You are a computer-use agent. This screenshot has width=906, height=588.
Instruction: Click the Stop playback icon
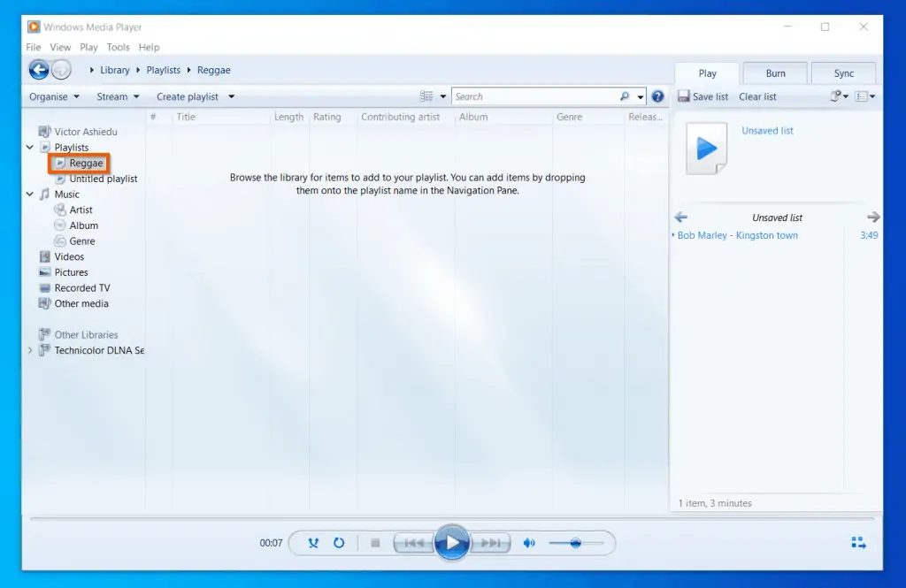tap(374, 543)
